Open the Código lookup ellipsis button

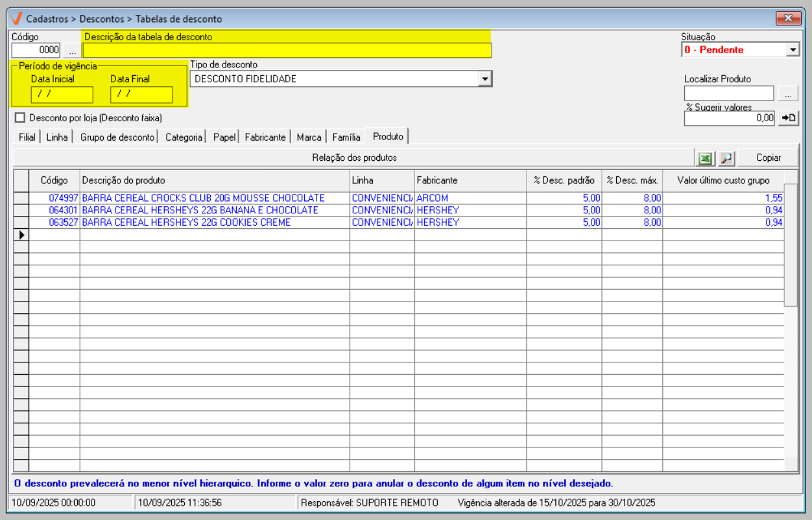[72, 50]
